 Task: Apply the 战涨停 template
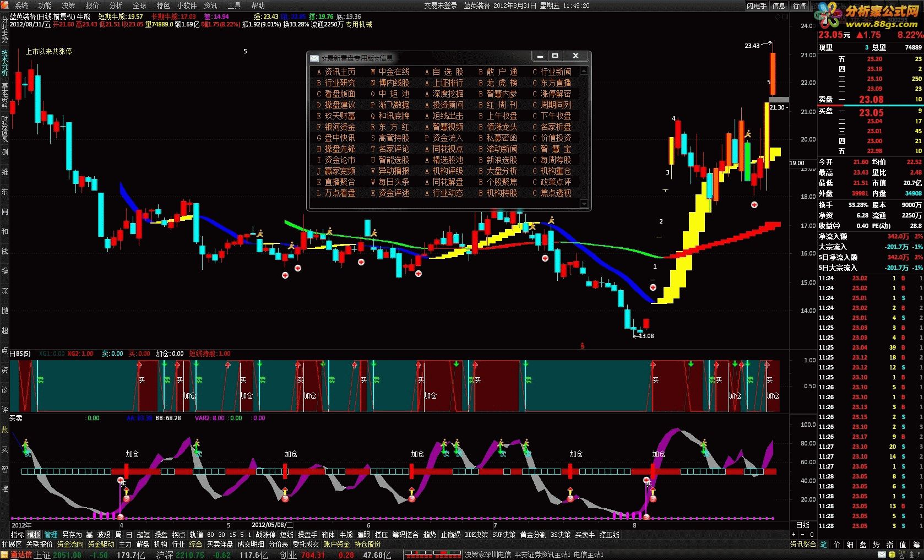point(265,535)
